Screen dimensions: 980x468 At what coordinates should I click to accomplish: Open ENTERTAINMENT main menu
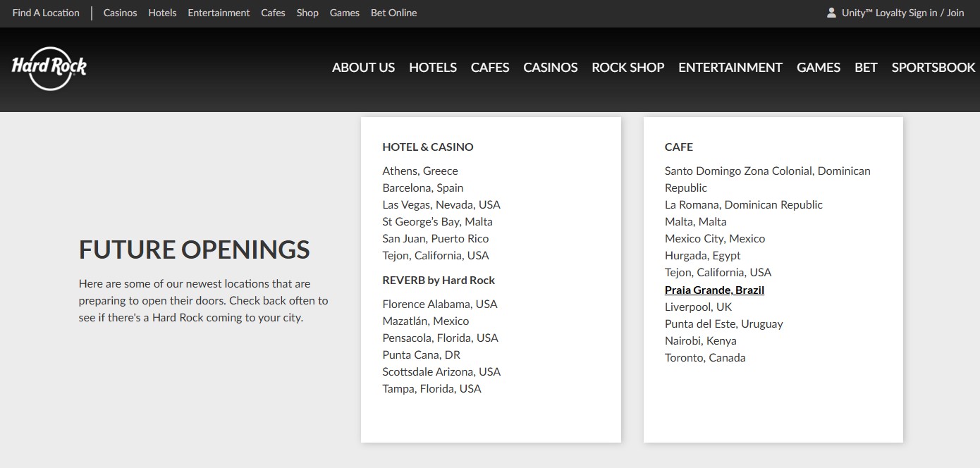click(730, 68)
